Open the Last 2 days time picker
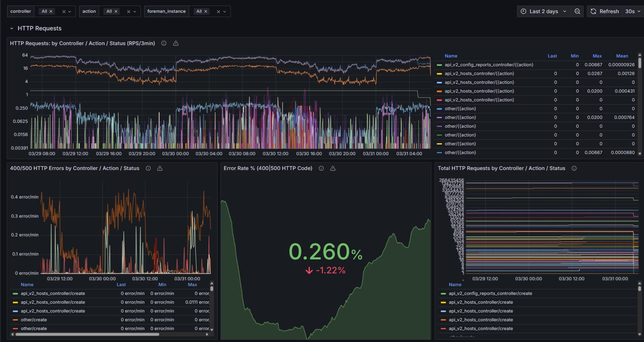The image size is (644, 342). 543,12
